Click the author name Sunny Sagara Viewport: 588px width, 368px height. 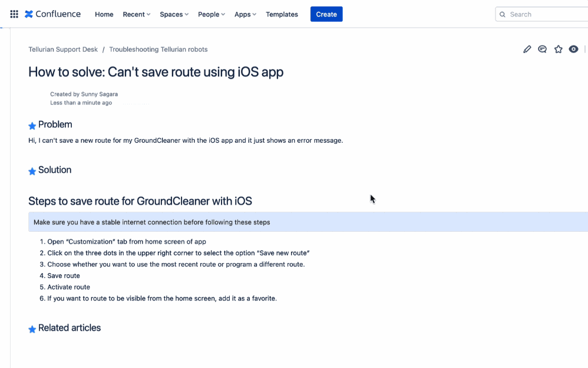tap(100, 94)
